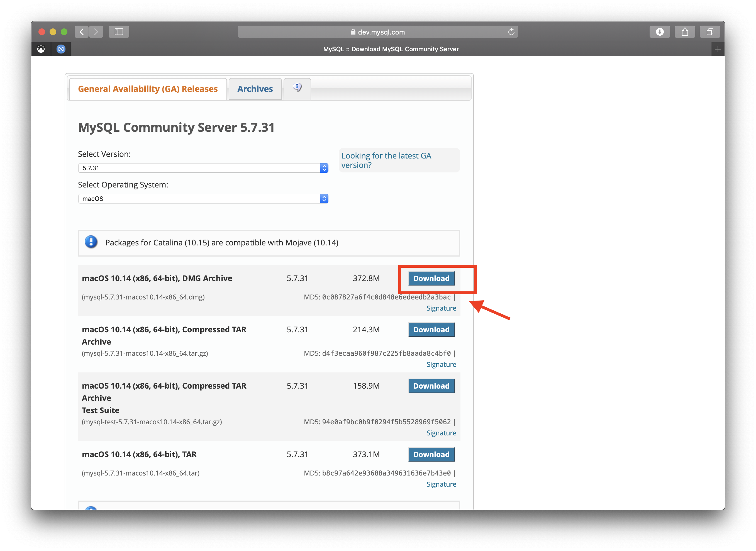Click MD5 hash 0c087827a6f4c0d848e6edeedb2a3bac
This screenshot has height=551, width=756.
pyautogui.click(x=386, y=297)
